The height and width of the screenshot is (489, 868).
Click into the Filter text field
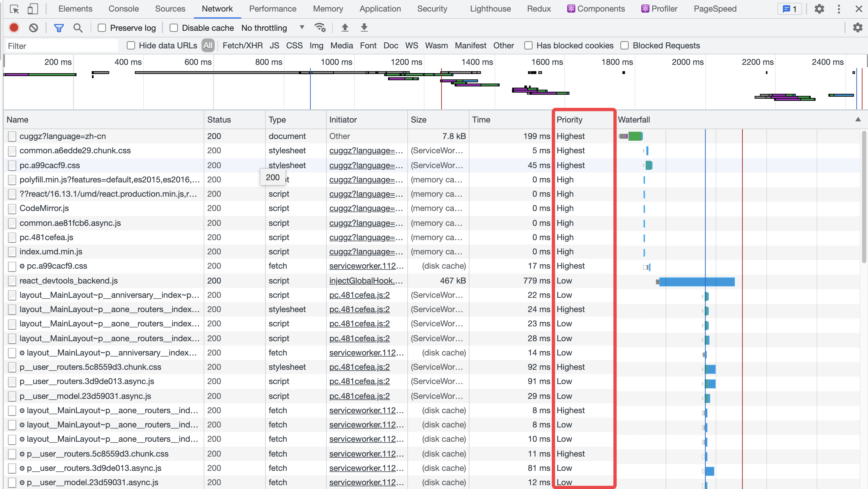point(62,46)
